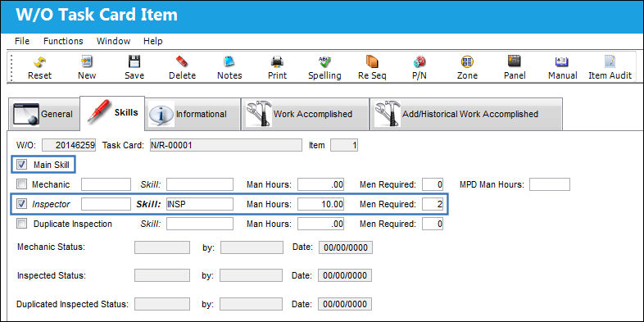Open the Panel toolbar option
644x322 pixels.
(515, 62)
